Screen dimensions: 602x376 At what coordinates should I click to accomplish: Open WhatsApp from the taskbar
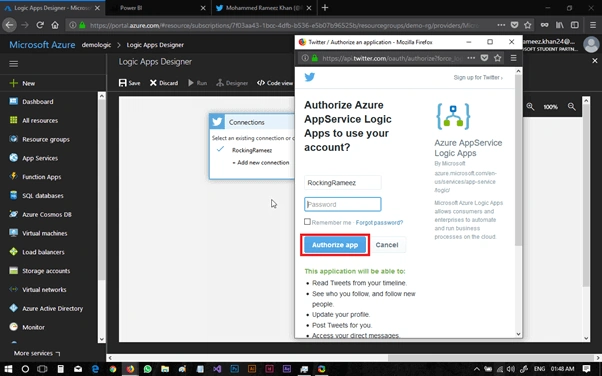(147, 369)
